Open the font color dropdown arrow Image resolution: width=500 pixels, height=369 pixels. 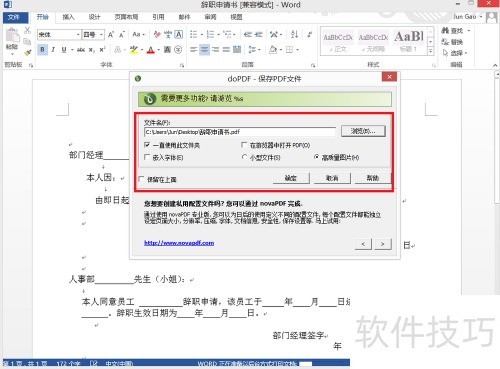click(x=159, y=50)
